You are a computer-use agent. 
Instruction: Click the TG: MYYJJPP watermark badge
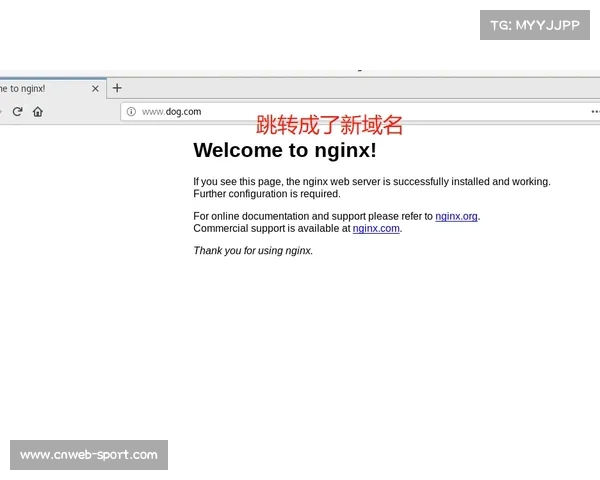tap(535, 25)
